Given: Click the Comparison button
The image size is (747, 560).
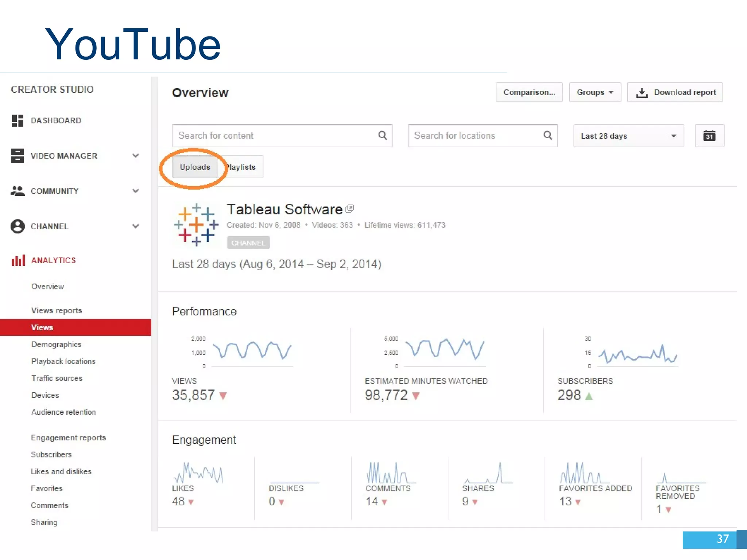Looking at the screenshot, I should [529, 92].
